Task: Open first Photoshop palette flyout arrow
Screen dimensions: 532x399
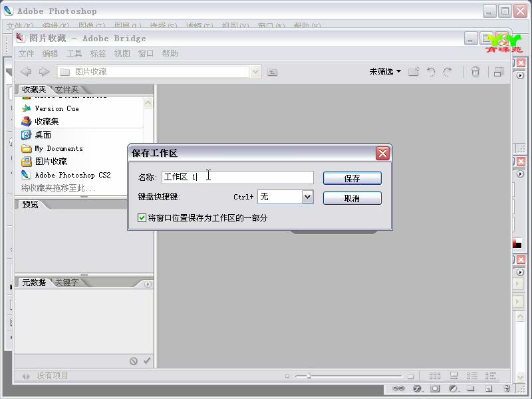Action: click(x=520, y=75)
